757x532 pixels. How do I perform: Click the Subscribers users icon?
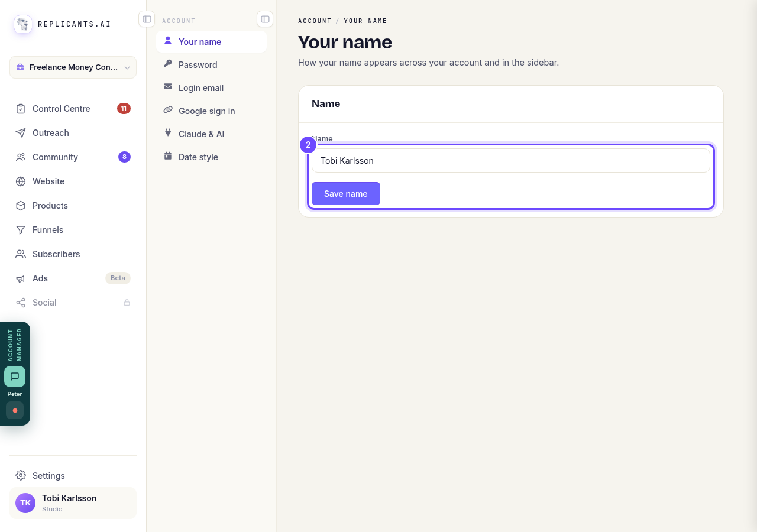pos(21,254)
